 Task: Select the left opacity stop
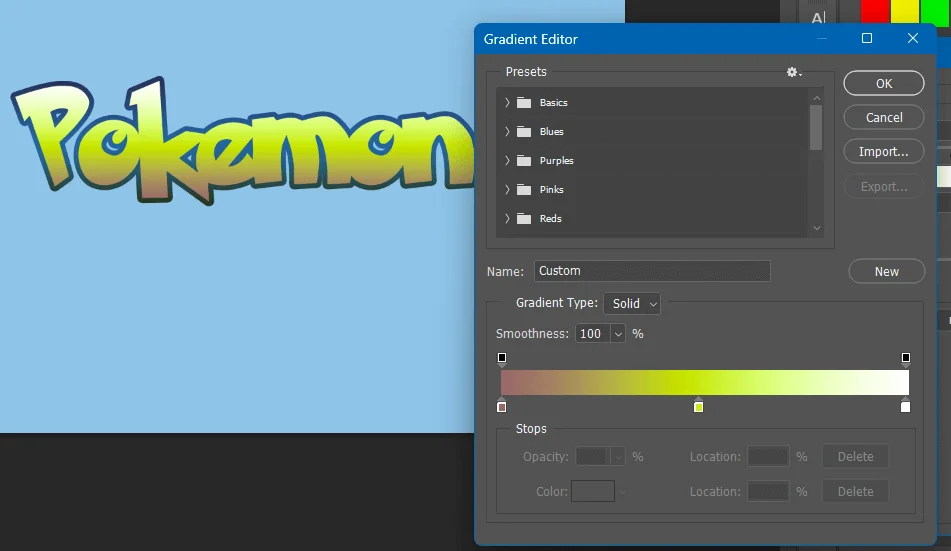tap(502, 359)
